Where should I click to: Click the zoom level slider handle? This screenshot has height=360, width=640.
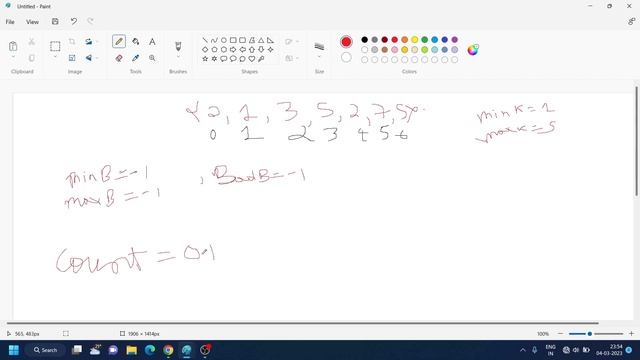pos(589,333)
